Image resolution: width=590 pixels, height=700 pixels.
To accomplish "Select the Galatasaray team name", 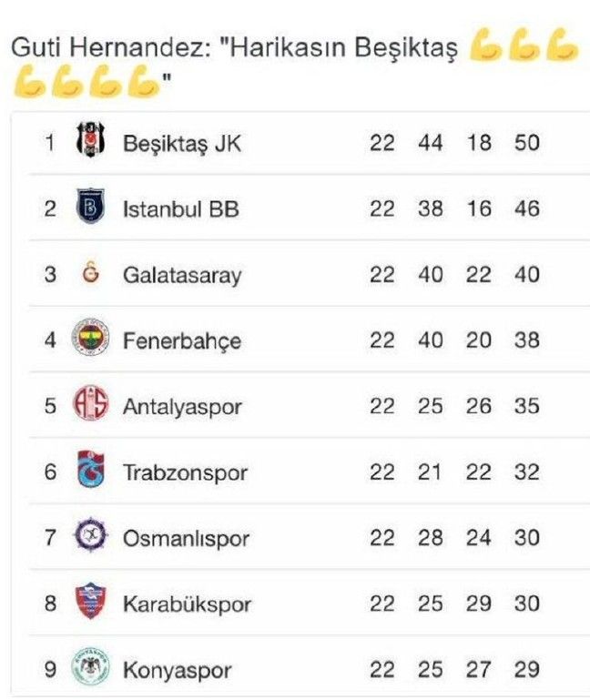I will [182, 275].
